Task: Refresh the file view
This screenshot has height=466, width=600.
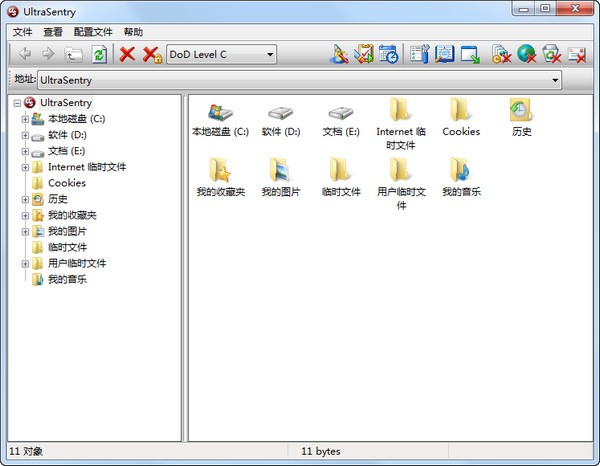Action: [x=99, y=54]
